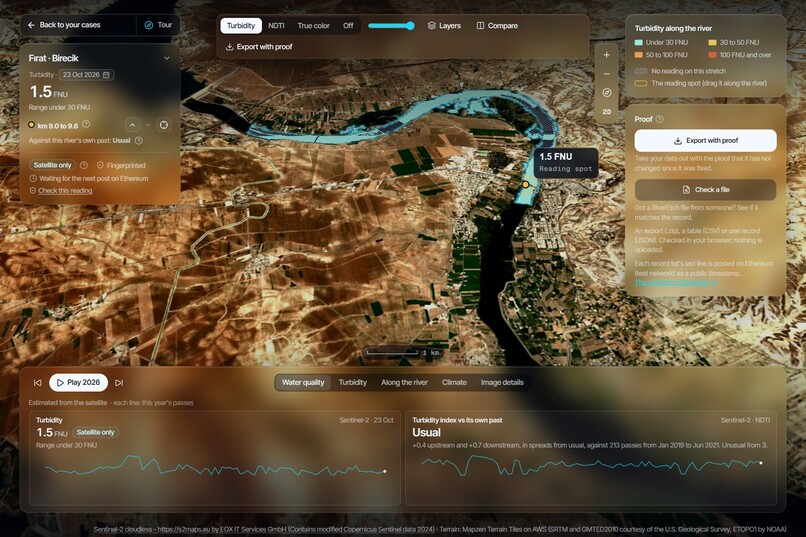Center map on reading spot target icon

pyautogui.click(x=163, y=125)
